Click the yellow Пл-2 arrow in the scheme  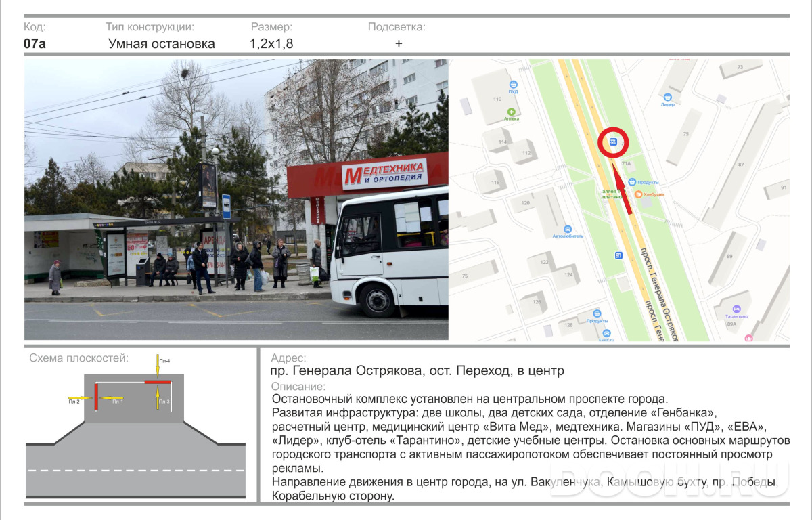[80, 397]
